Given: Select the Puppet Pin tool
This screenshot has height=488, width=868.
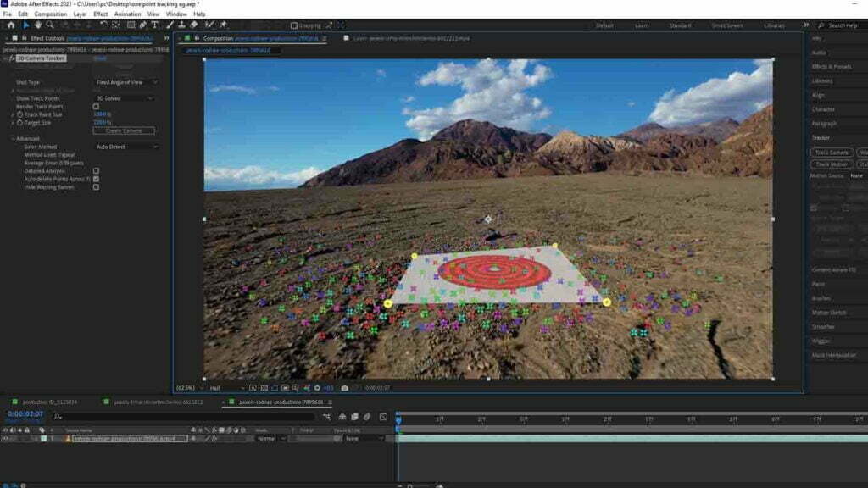Looking at the screenshot, I should (x=222, y=25).
